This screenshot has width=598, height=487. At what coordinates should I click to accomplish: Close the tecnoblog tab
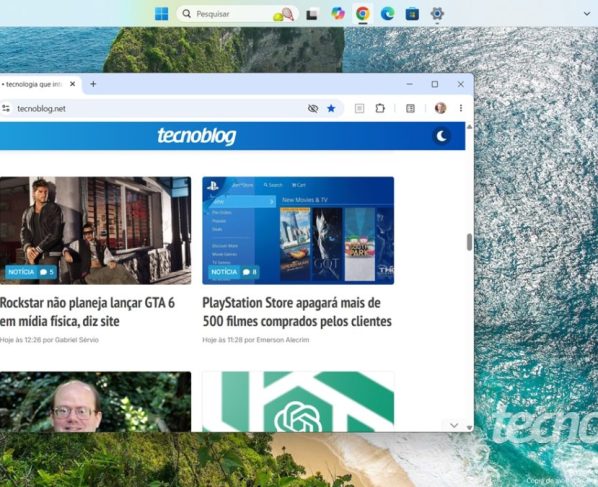[72, 84]
